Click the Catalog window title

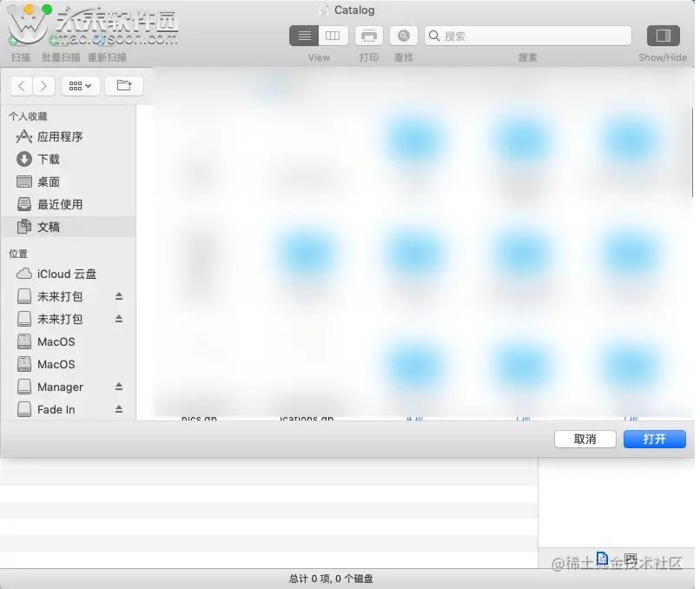tap(354, 10)
